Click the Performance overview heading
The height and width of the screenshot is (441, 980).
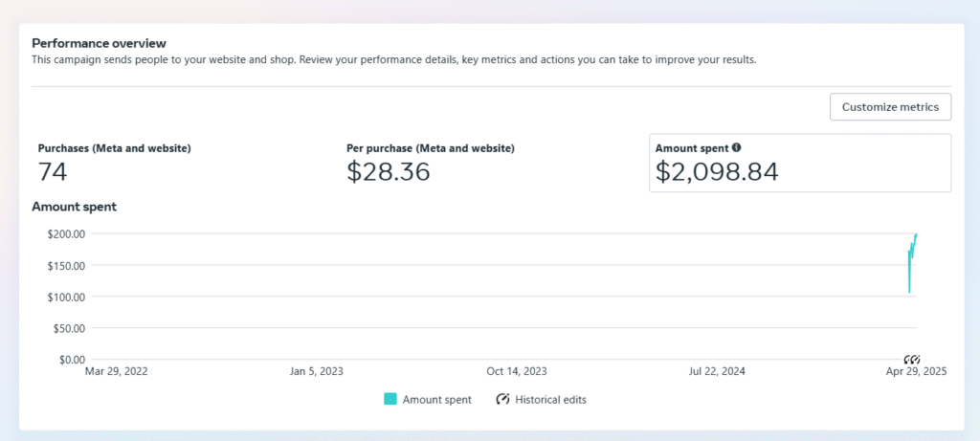pos(99,43)
